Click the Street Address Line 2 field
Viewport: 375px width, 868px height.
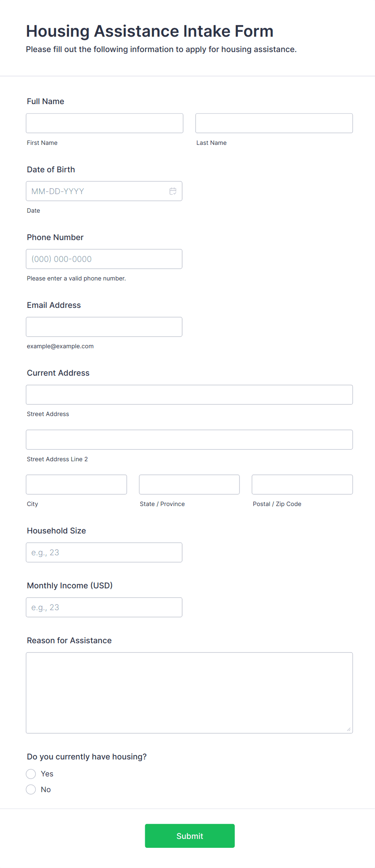click(189, 439)
